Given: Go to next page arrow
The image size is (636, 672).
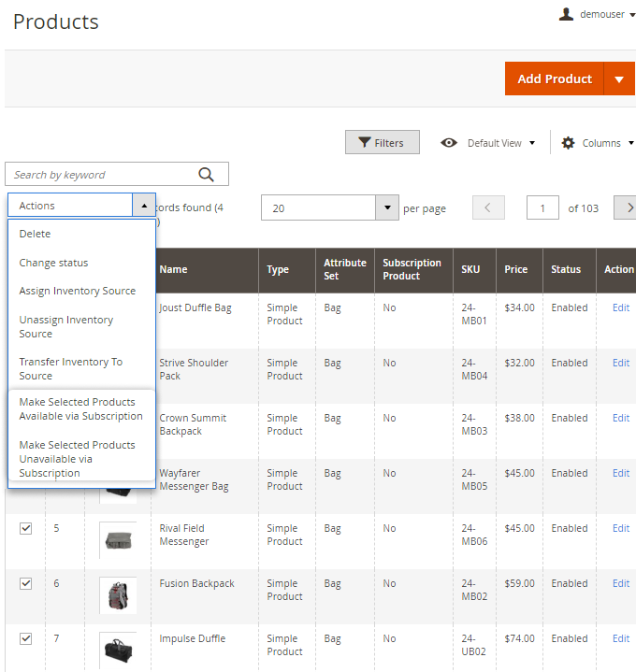Looking at the screenshot, I should tap(629, 208).
